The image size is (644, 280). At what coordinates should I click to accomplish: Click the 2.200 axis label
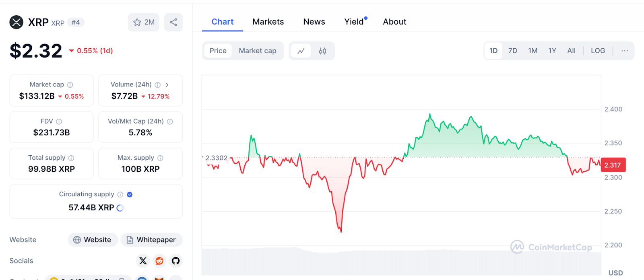[613, 245]
